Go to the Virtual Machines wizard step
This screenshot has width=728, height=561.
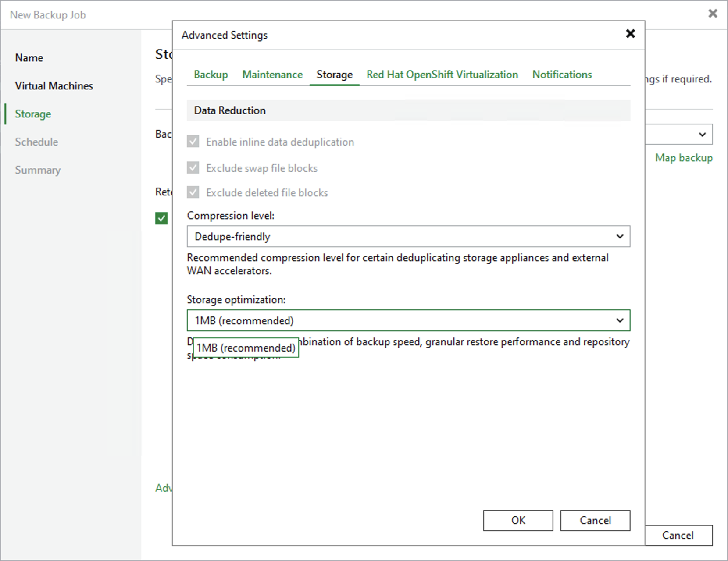pyautogui.click(x=54, y=86)
